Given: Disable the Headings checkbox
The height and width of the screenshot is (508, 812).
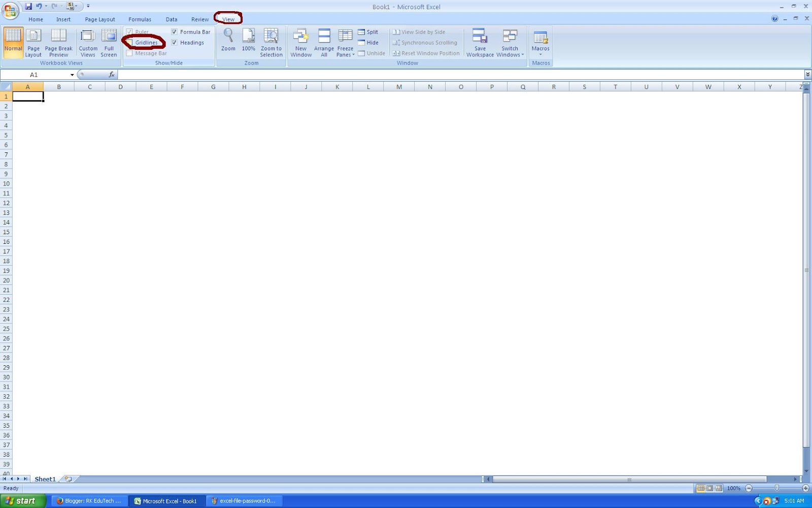Looking at the screenshot, I should (175, 43).
